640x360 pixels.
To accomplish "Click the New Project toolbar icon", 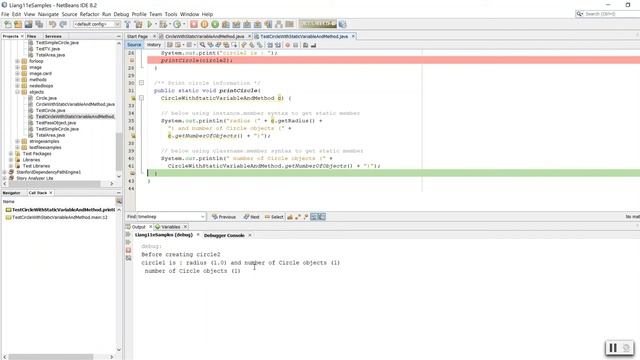I will pos(18,24).
